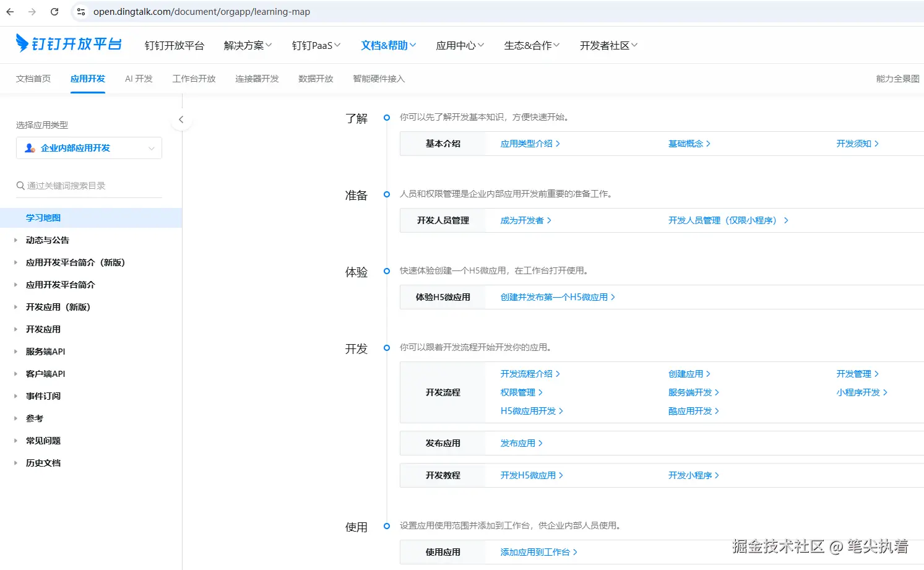Click the 能力全景图 link

click(897, 79)
